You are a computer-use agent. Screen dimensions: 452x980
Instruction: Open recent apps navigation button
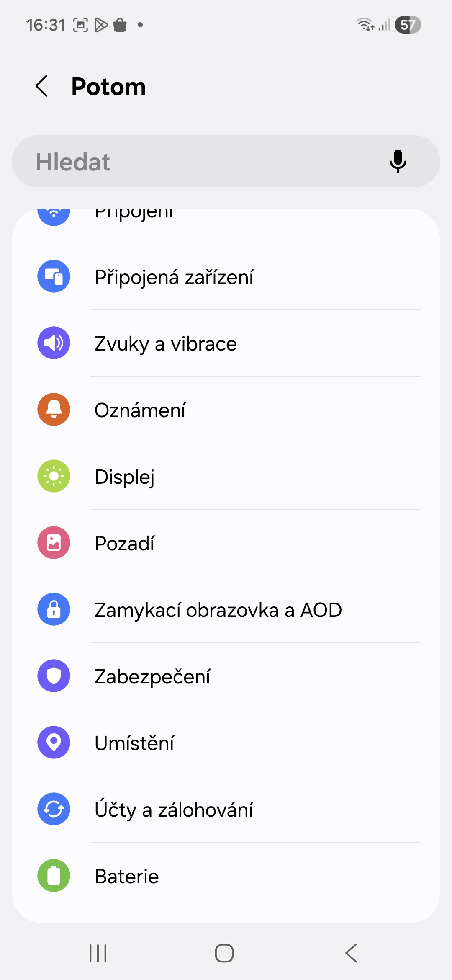(98, 953)
